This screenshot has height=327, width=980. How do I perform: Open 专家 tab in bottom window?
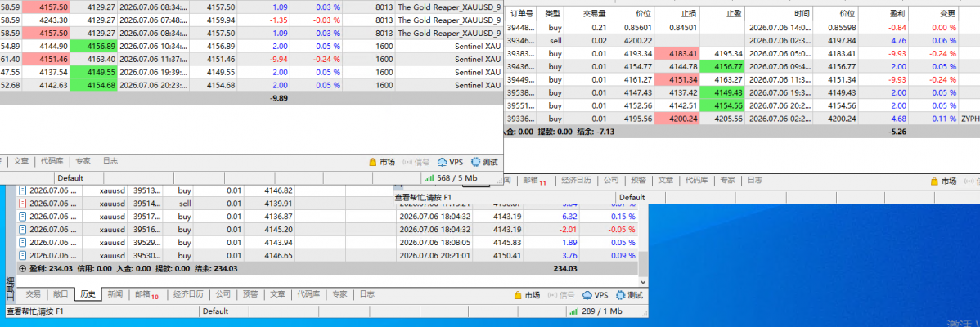[x=339, y=294]
